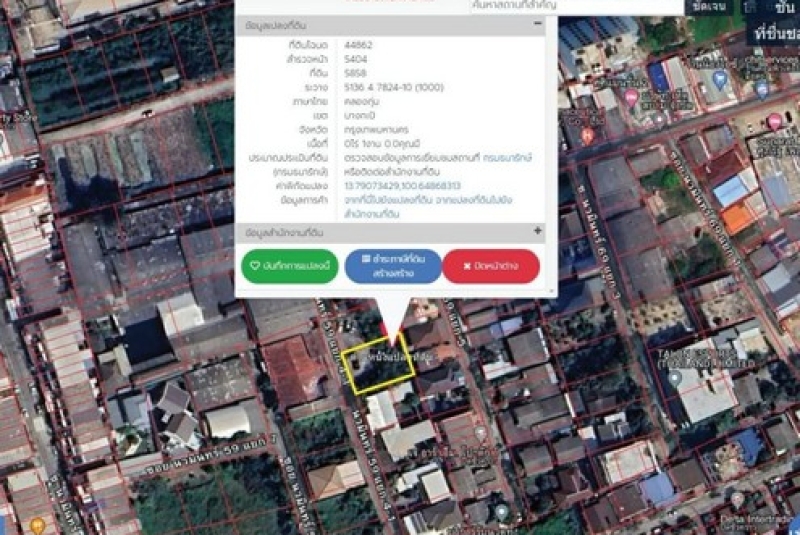
Task: Click the map sheet value 5136 4 7824-10 (1000)
Action: coord(394,88)
